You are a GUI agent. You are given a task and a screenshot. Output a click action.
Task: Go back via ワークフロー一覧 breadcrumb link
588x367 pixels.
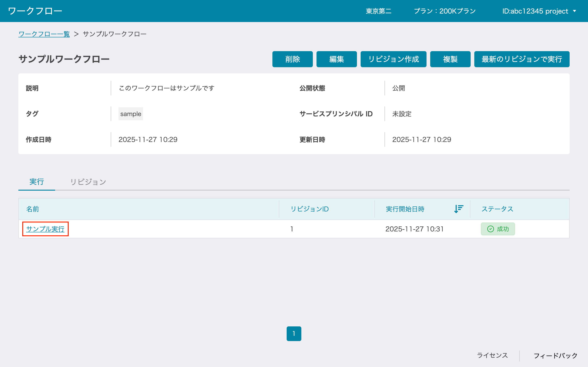click(44, 34)
